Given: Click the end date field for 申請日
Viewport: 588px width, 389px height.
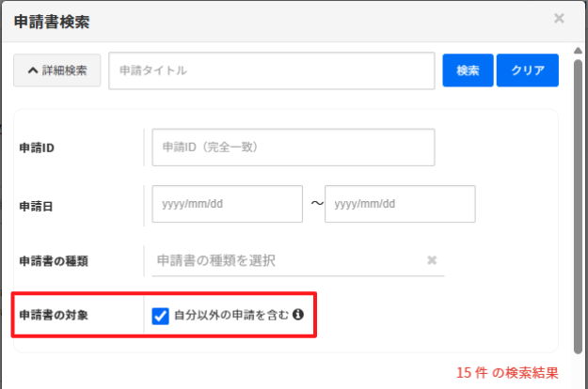Looking at the screenshot, I should point(400,204).
